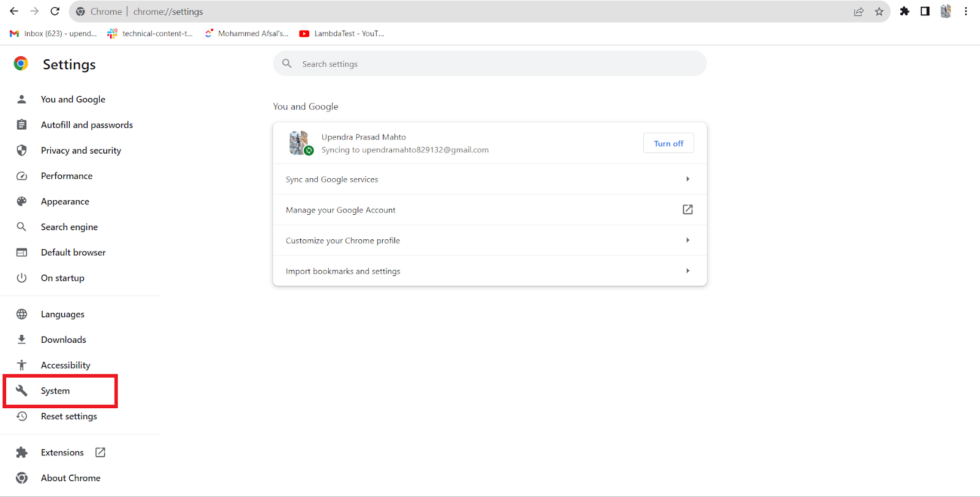The image size is (980, 497).
Task: Click the site info icon in address bar
Action: (x=80, y=12)
